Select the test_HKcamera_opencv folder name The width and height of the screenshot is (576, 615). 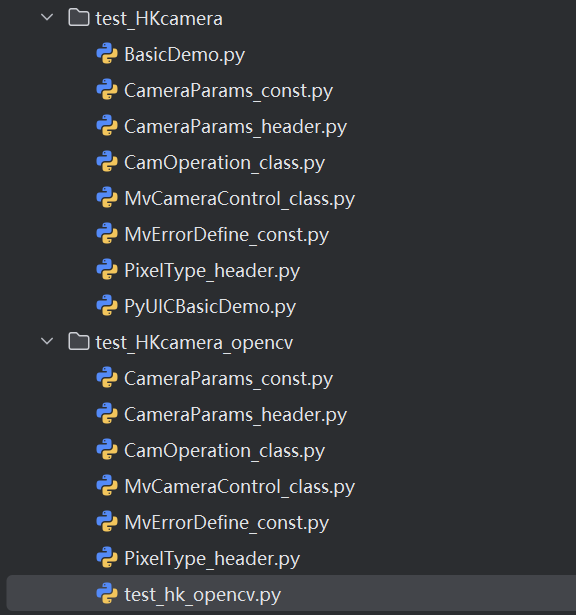pyautogui.click(x=194, y=343)
